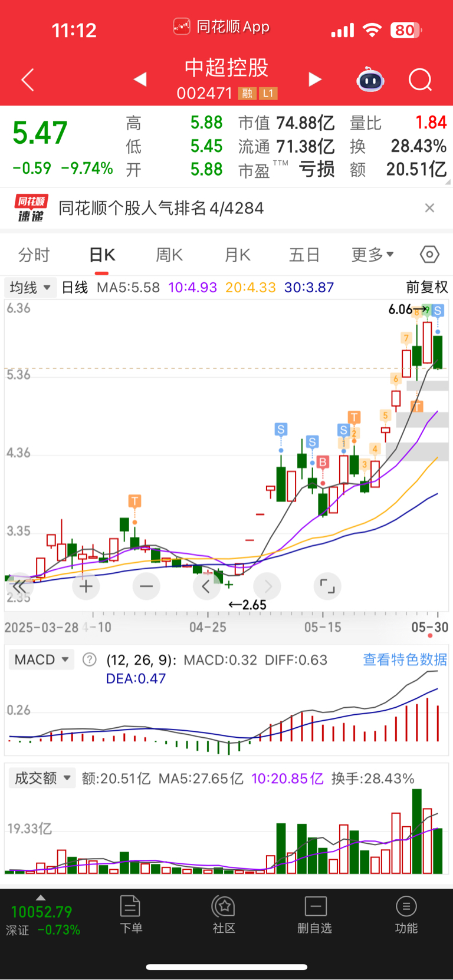The height and width of the screenshot is (980, 453).
Task: Tap the T marker near 3.35 level
Action: [135, 501]
